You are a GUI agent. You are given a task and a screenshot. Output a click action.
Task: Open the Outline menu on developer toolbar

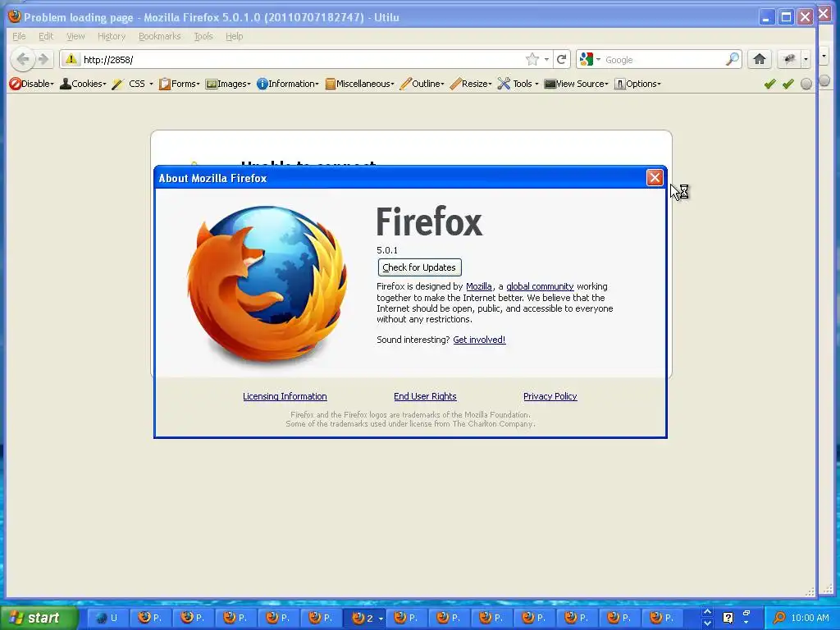click(x=422, y=84)
